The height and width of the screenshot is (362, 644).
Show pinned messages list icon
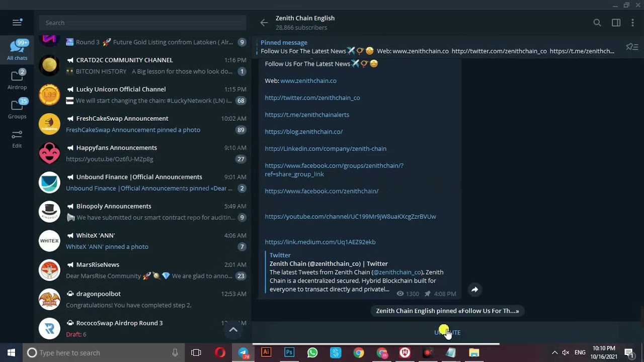pyautogui.click(x=632, y=47)
